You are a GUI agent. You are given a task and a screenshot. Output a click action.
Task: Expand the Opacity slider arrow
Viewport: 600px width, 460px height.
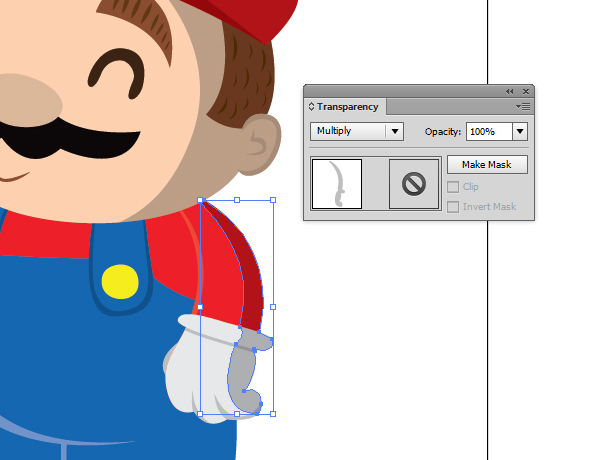519,132
